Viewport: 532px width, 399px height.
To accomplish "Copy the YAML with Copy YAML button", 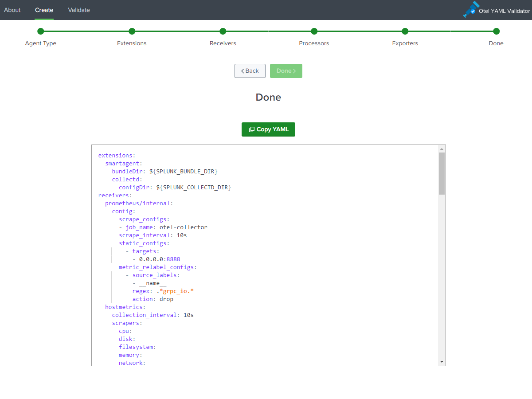I will click(268, 129).
